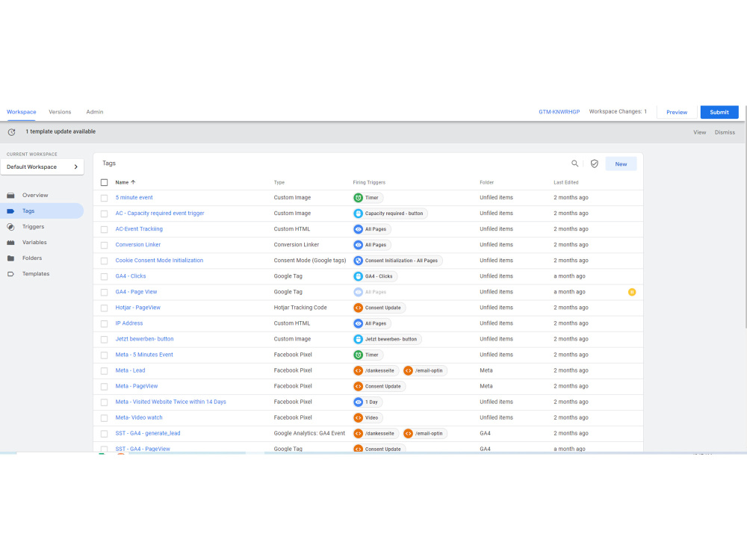Click the /email-optin trigger on Meta - Lead
747x560 pixels.
425,370
